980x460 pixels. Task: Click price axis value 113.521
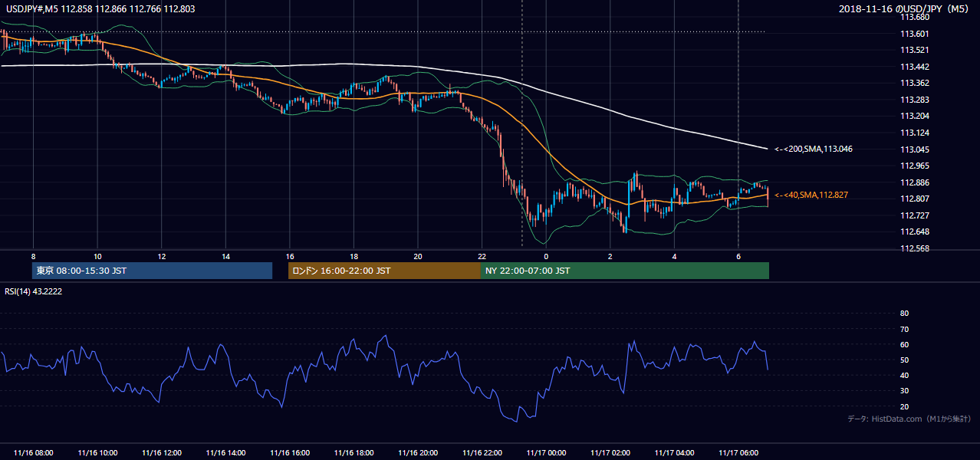pos(914,50)
